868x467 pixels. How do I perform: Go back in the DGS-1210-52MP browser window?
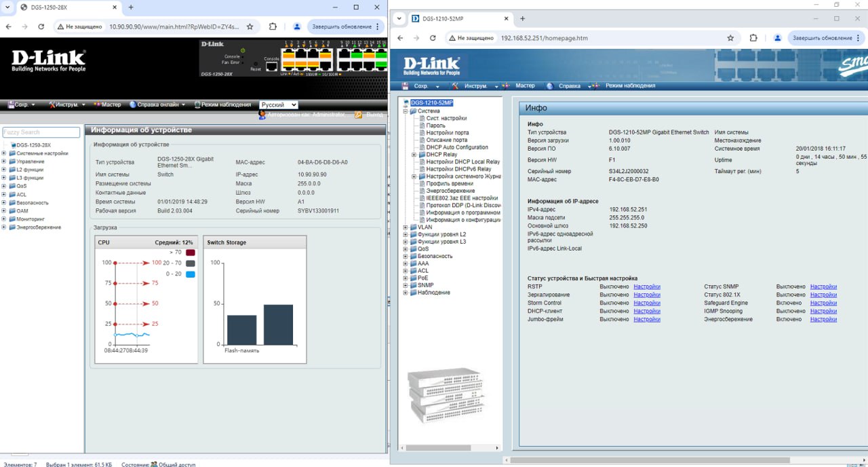pos(400,38)
